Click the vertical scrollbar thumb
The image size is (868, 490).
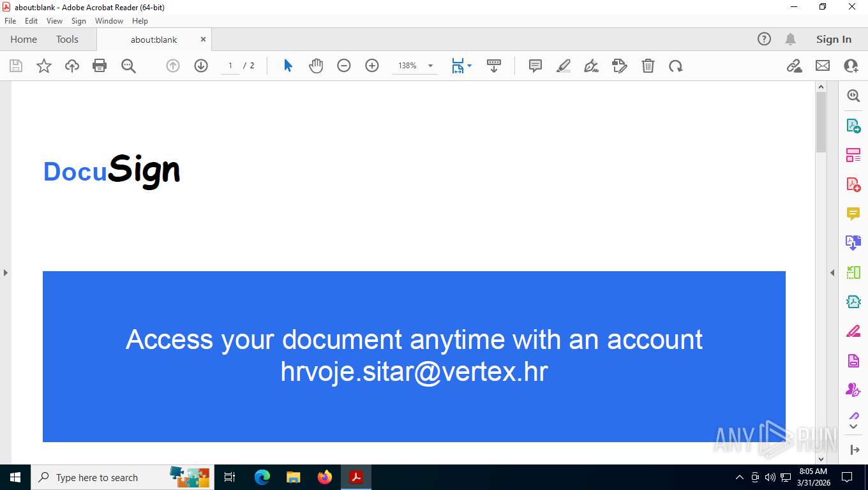(x=821, y=122)
